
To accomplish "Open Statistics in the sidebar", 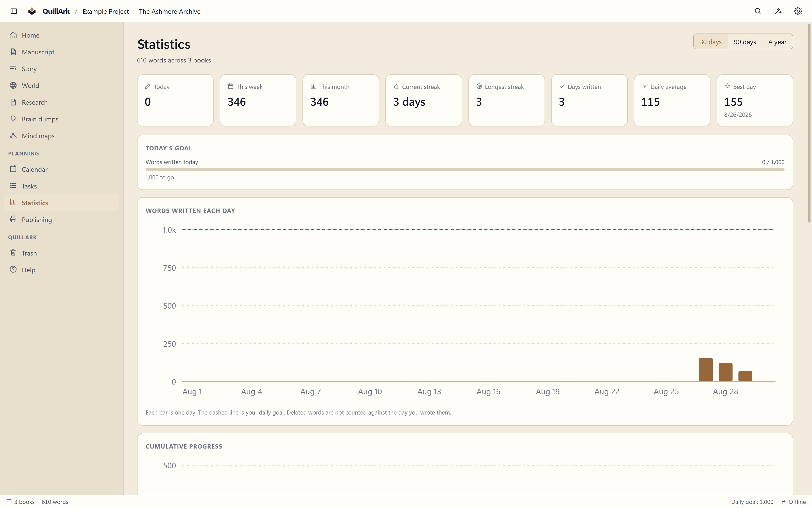I will (x=62, y=203).
